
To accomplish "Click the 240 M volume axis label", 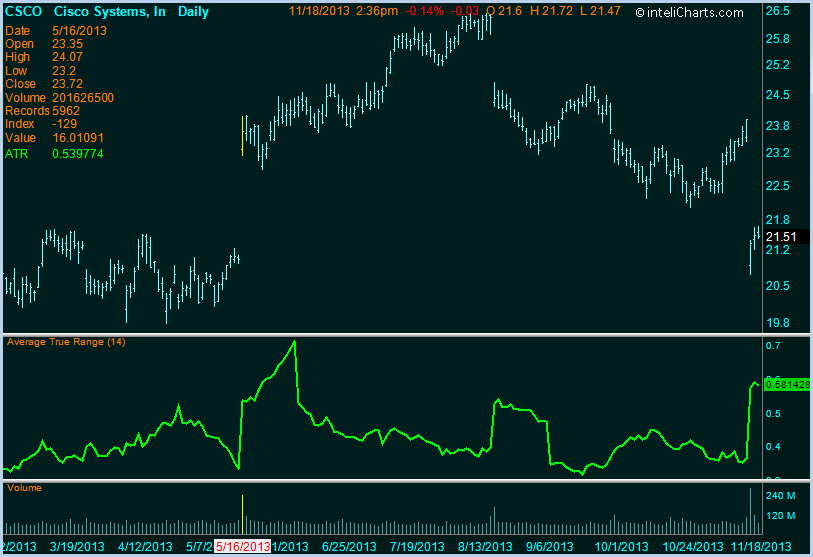I will tap(780, 496).
